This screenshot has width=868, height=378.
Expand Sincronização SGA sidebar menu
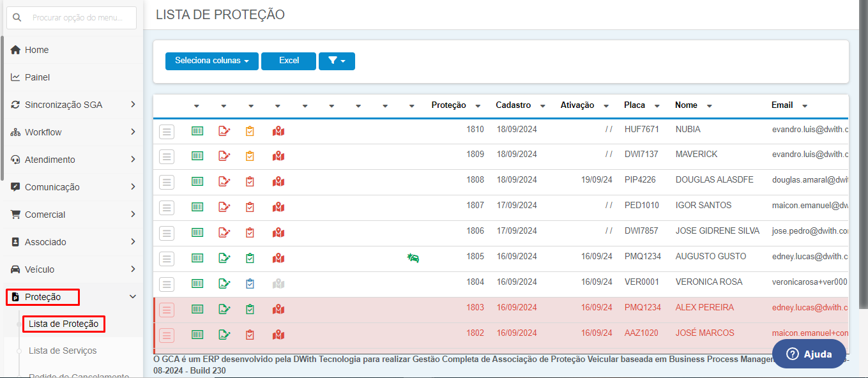pos(73,105)
